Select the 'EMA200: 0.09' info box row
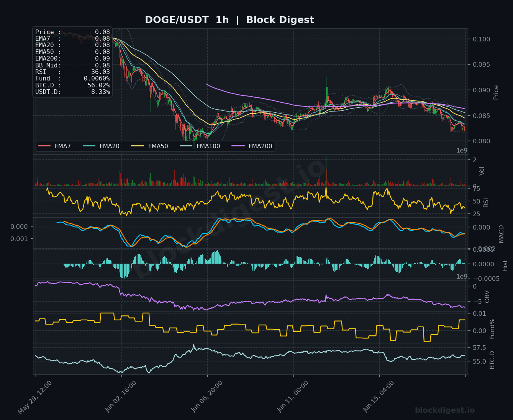This screenshot has height=420, width=513. pyautogui.click(x=72, y=59)
